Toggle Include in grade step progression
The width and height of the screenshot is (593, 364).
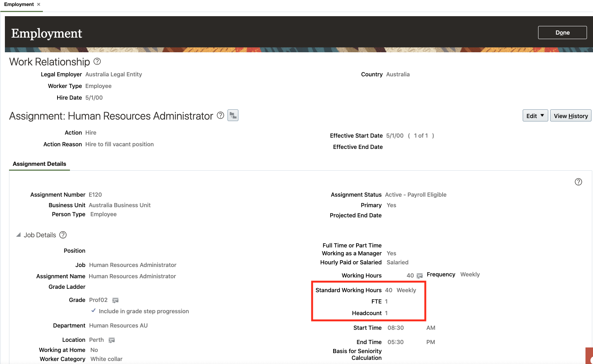click(94, 311)
